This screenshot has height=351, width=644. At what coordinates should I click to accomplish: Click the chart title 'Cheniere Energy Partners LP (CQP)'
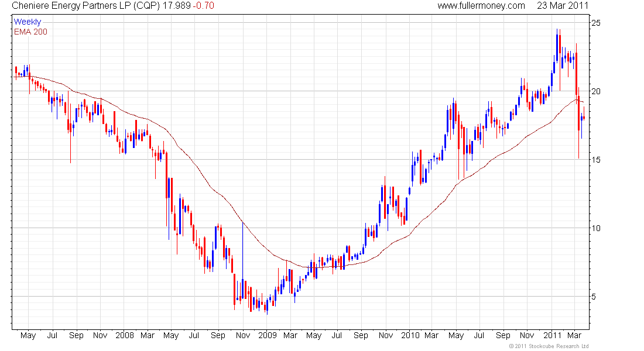(85, 6)
